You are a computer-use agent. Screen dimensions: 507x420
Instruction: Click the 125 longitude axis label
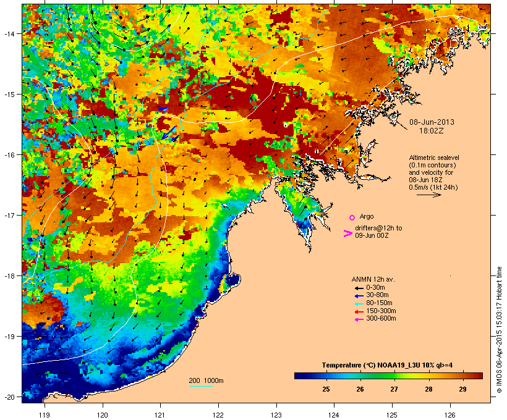pos(392,415)
